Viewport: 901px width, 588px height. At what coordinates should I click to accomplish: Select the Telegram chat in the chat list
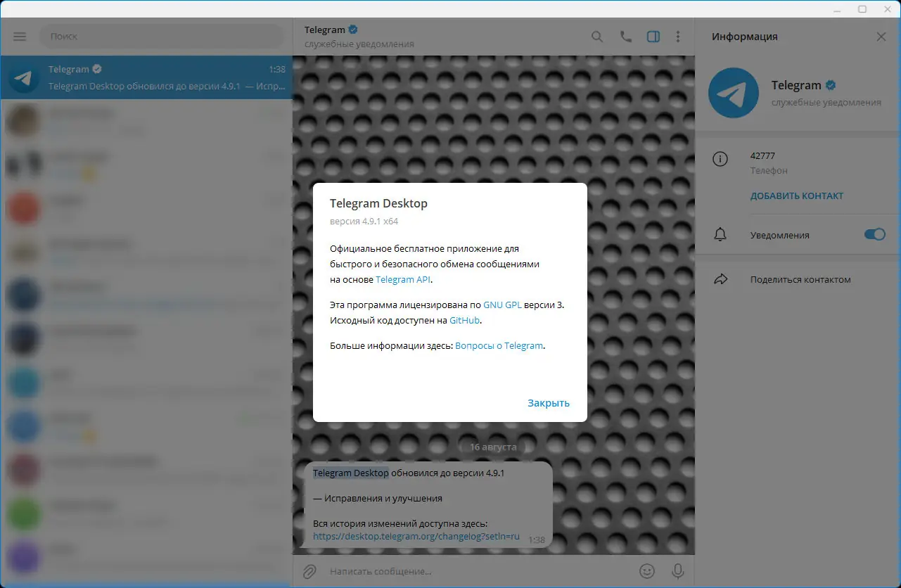146,77
